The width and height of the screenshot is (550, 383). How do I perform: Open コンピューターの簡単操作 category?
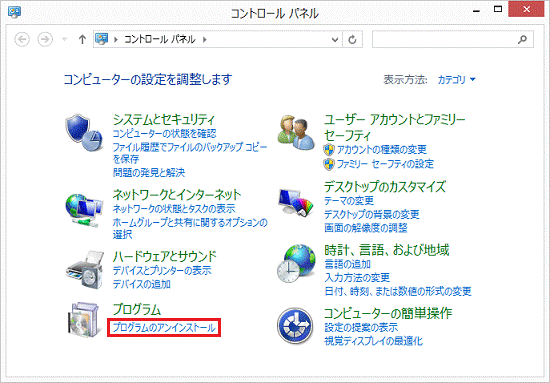388,313
